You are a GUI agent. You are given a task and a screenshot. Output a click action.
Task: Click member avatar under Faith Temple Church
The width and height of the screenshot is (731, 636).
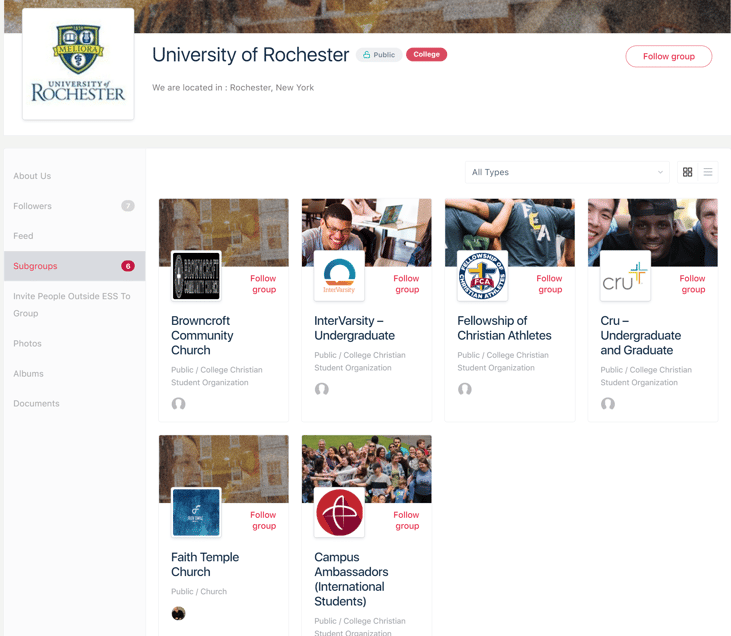pos(179,614)
